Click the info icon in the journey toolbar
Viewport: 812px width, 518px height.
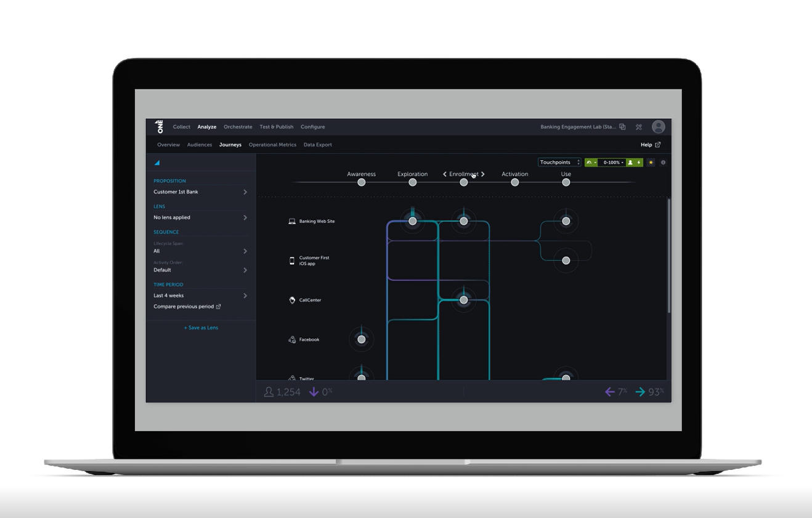(x=663, y=163)
